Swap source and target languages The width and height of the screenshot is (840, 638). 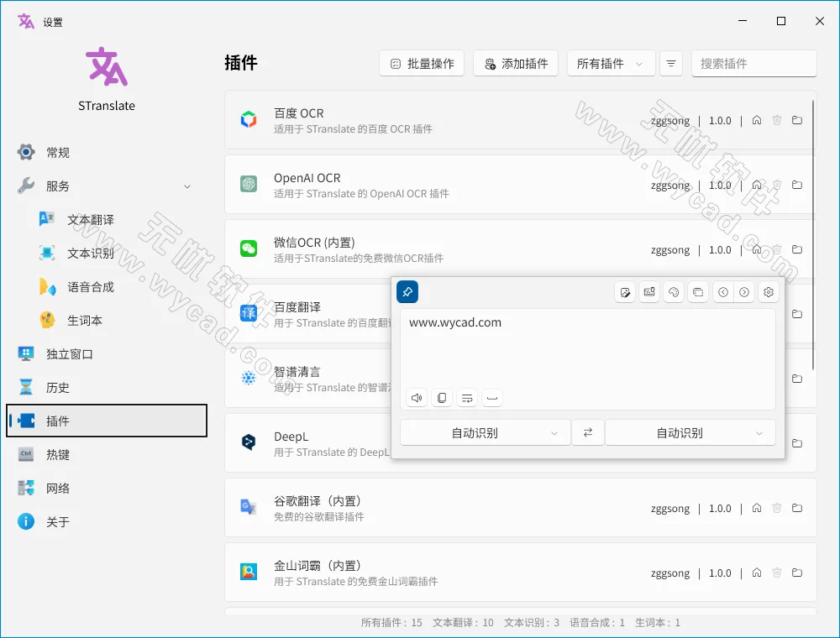tap(587, 432)
